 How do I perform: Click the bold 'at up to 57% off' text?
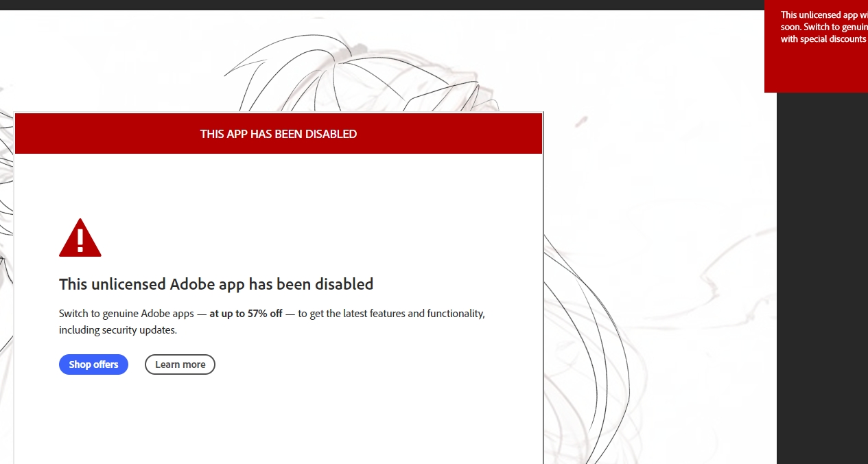click(246, 314)
